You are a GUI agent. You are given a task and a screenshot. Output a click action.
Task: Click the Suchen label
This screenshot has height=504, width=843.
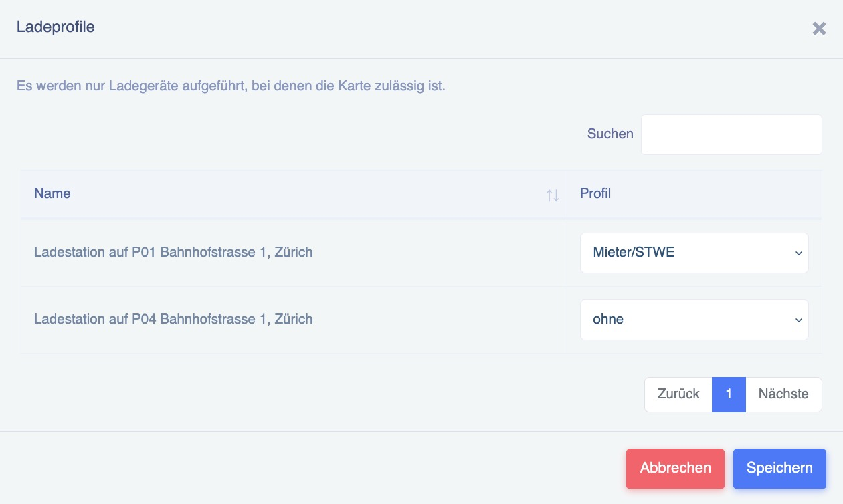click(610, 134)
